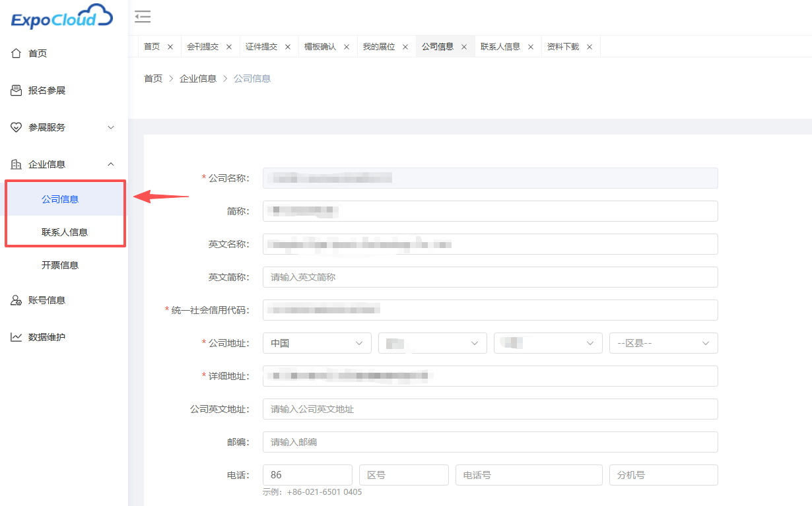The width and height of the screenshot is (812, 506).
Task: Open the 区县 district dropdown
Action: click(x=663, y=343)
